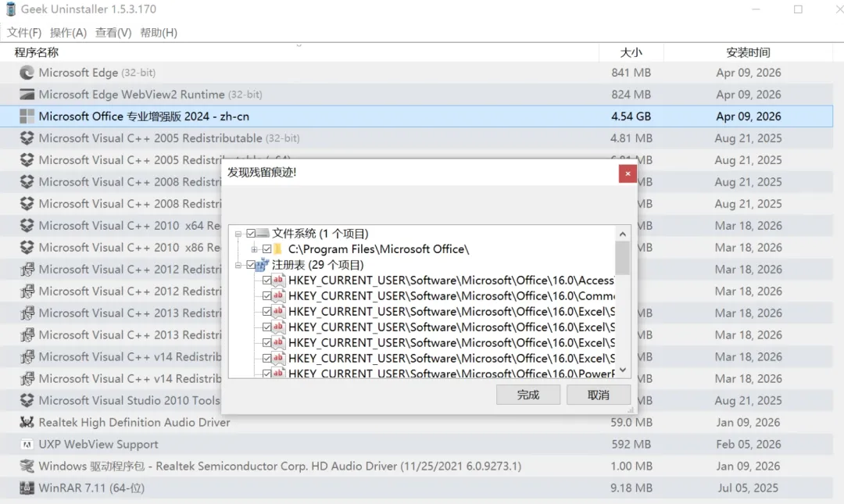Select the 文件系统 (1 个项目) label
Screen dimensions: 844x504
click(x=320, y=234)
